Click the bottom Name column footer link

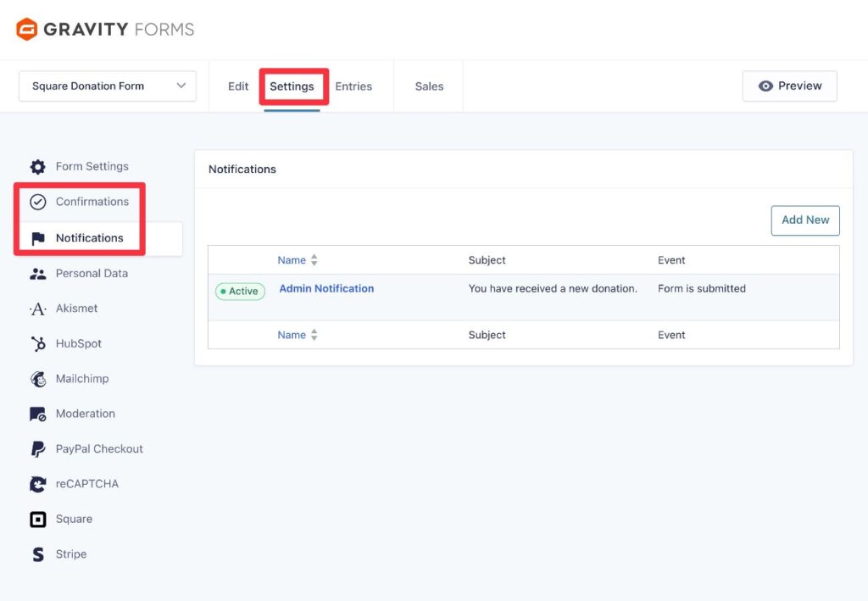click(292, 335)
